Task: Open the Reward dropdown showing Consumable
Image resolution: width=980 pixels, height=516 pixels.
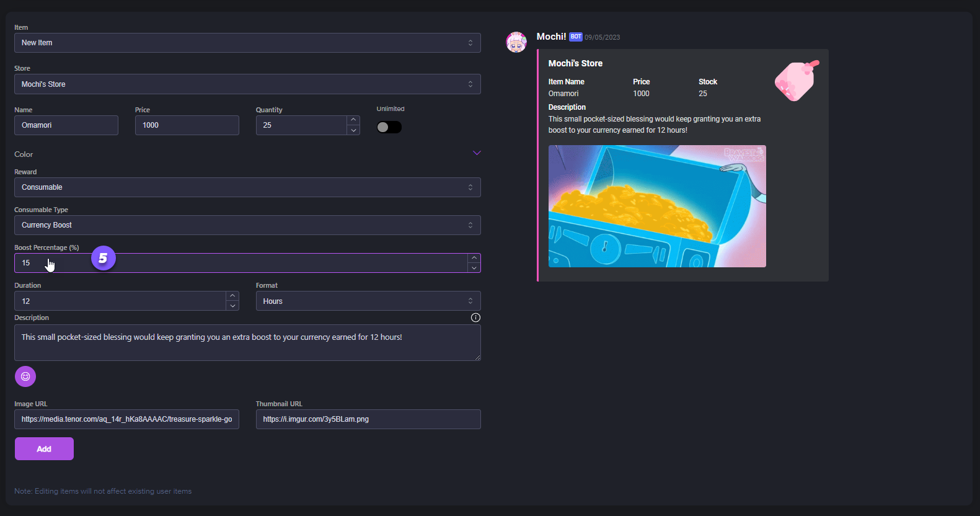Action: pos(247,187)
